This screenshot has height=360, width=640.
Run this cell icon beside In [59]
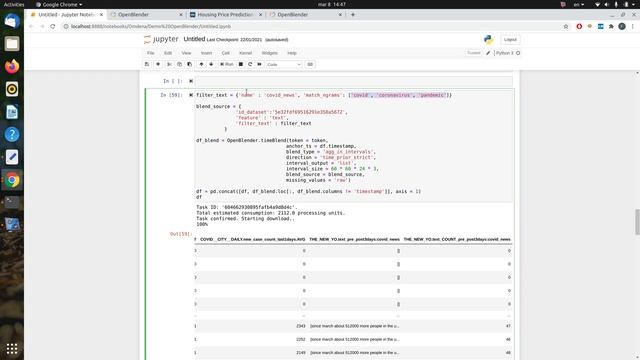[x=191, y=95]
